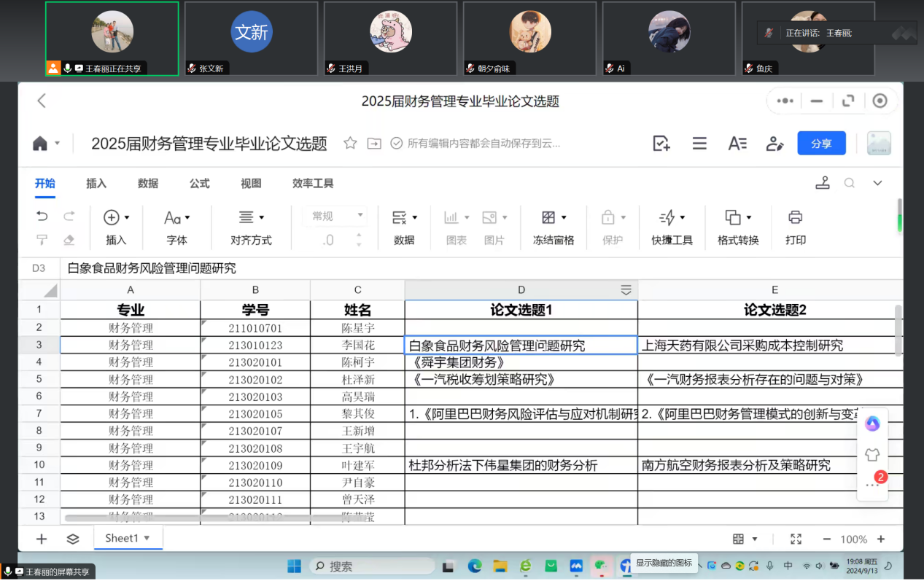The image size is (924, 581).
Task: Open the 效率工具 tab
Action: pyautogui.click(x=313, y=184)
